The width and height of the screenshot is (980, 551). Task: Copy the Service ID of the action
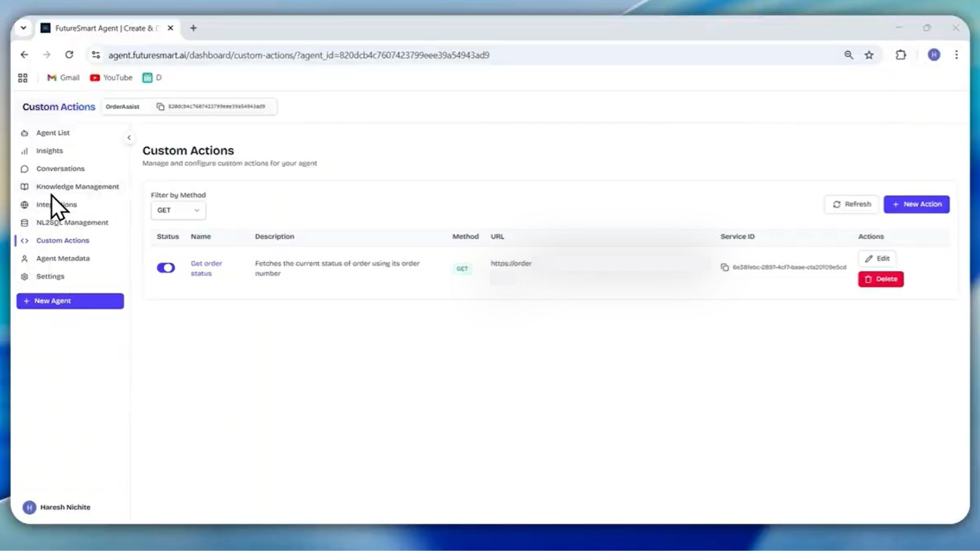[x=724, y=267]
